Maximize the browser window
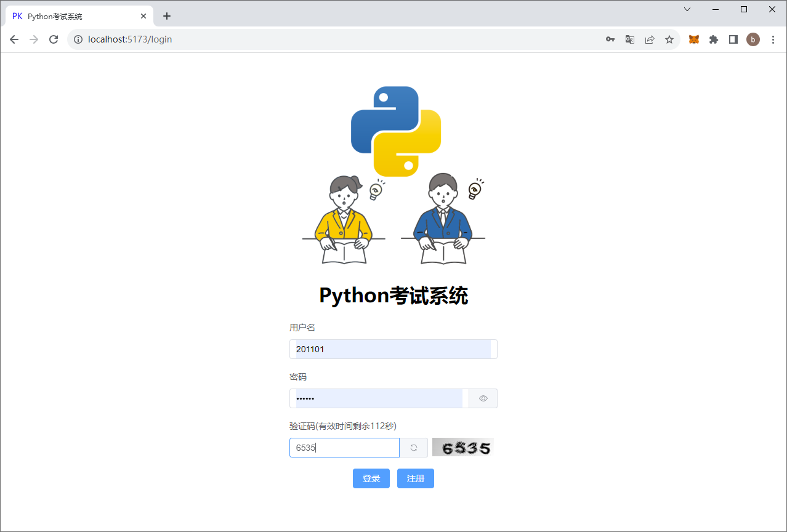The height and width of the screenshot is (532, 787). [744, 9]
